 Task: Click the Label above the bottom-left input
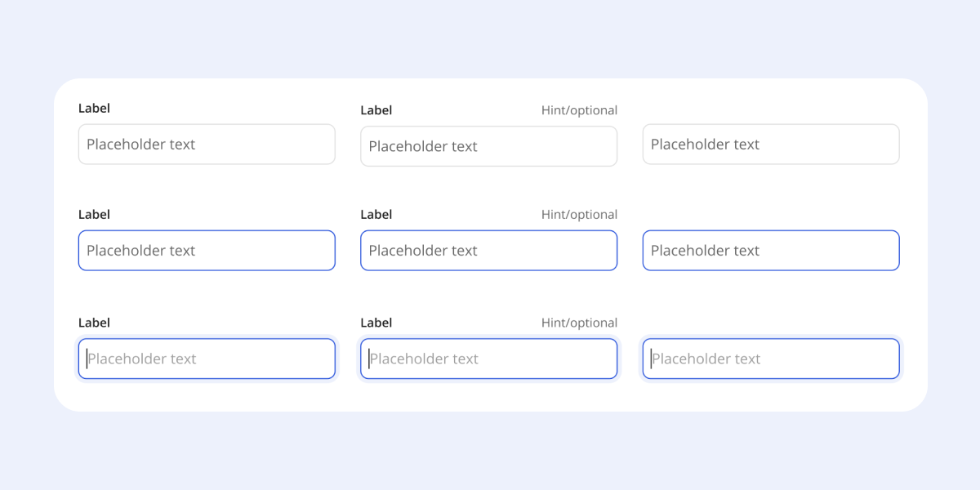coord(94,322)
